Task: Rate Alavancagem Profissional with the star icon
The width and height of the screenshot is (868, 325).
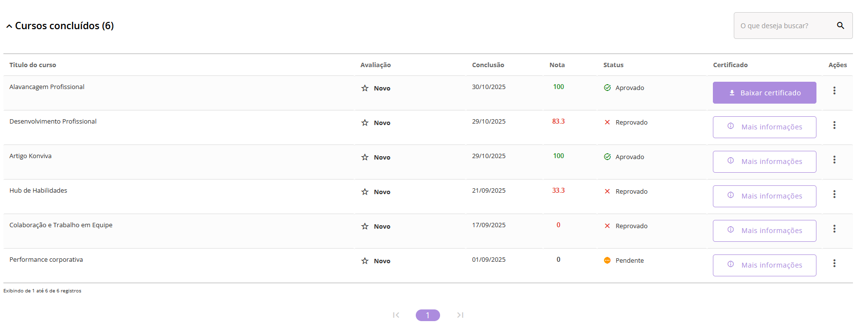Action: (x=365, y=88)
